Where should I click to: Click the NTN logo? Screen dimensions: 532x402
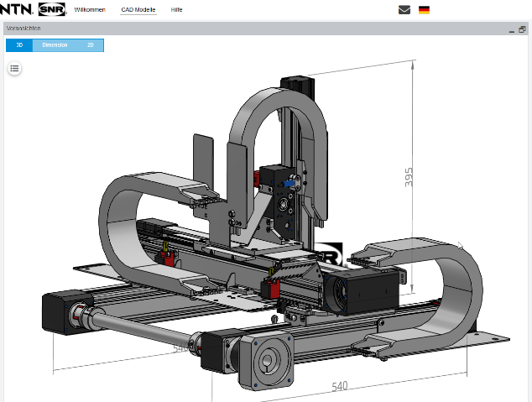(17, 9)
